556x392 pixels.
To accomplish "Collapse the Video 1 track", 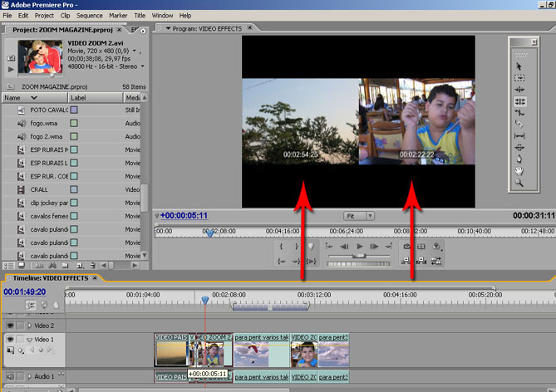I will [29, 340].
